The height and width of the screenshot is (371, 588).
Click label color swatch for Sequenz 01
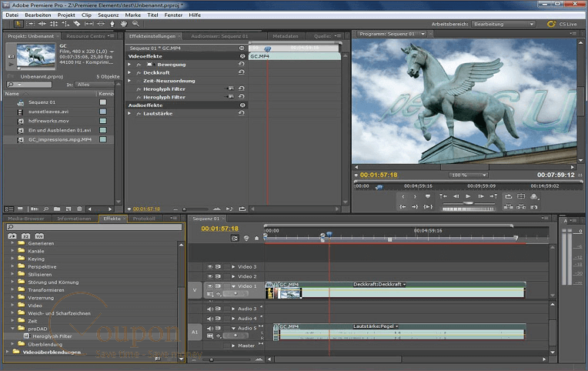tap(103, 102)
